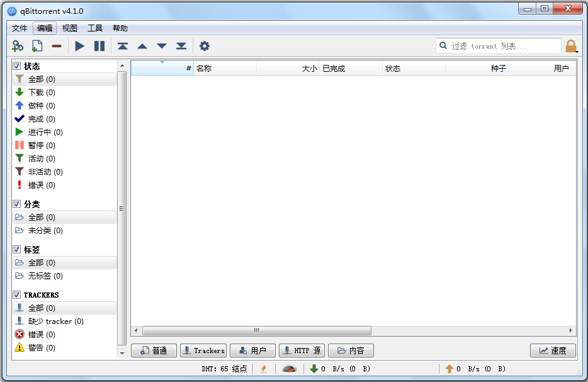
Task: Move torrent down in queue
Action: point(162,46)
